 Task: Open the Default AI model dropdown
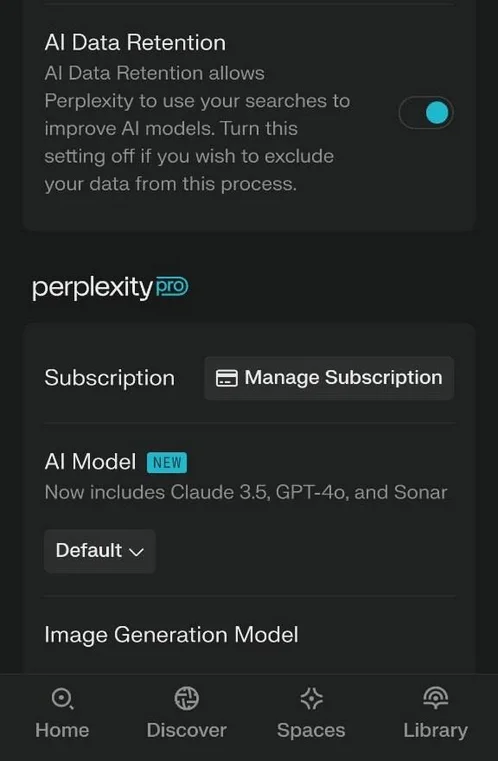(100, 551)
